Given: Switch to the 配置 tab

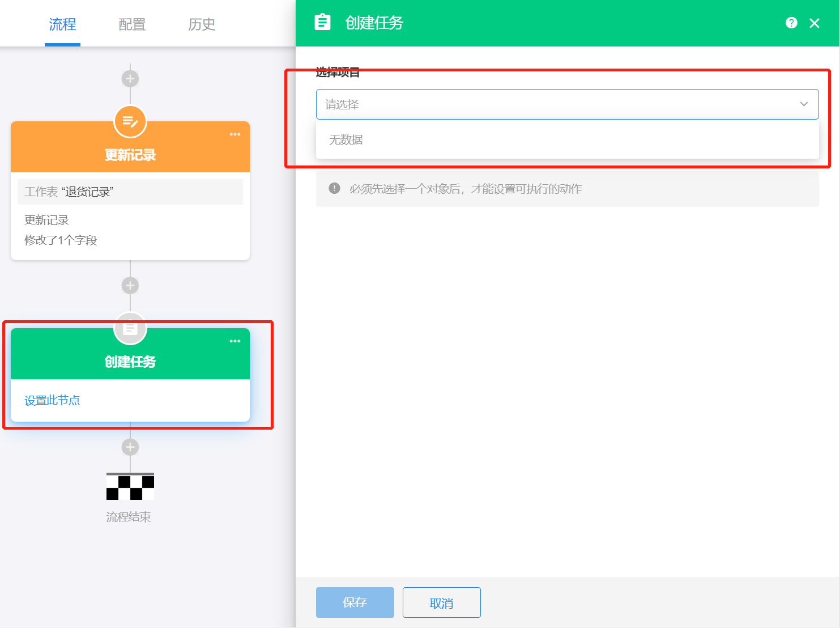Looking at the screenshot, I should (x=131, y=24).
